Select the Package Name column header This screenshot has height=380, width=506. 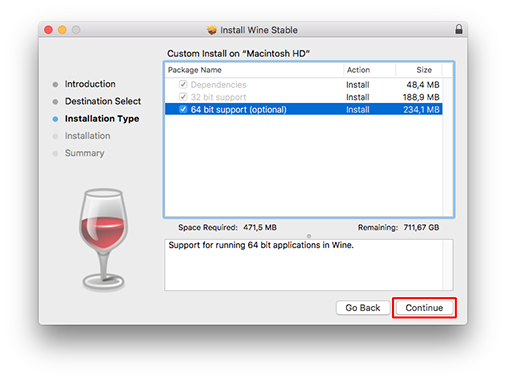[254, 70]
